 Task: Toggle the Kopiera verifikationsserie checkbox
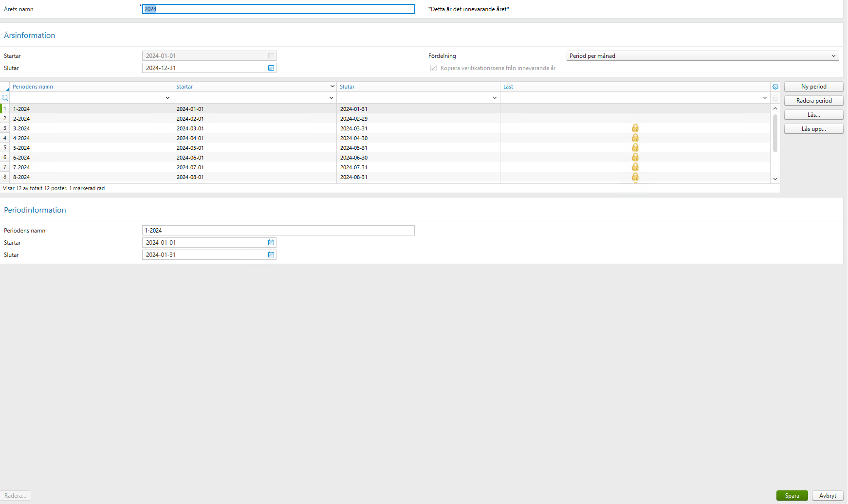[x=433, y=68]
